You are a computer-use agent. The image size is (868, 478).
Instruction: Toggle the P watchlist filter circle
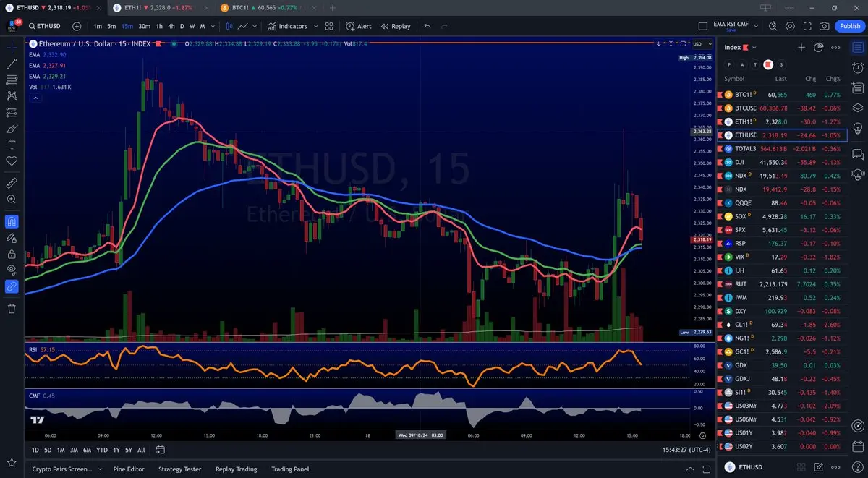[729, 64]
